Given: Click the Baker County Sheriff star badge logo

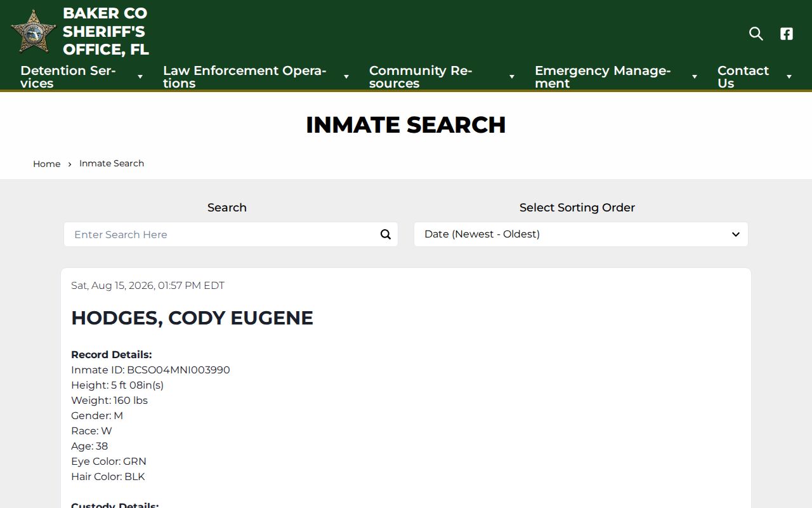Looking at the screenshot, I should point(34,31).
